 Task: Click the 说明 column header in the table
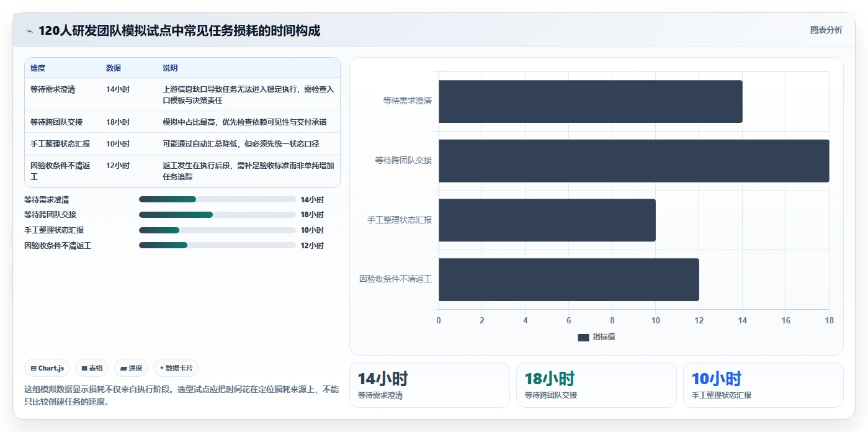pyautogui.click(x=170, y=68)
